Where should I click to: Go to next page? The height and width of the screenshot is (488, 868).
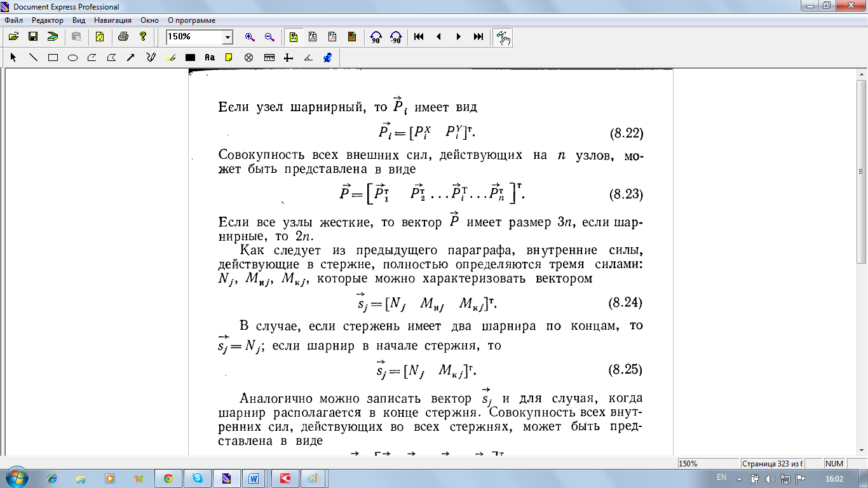pos(458,37)
